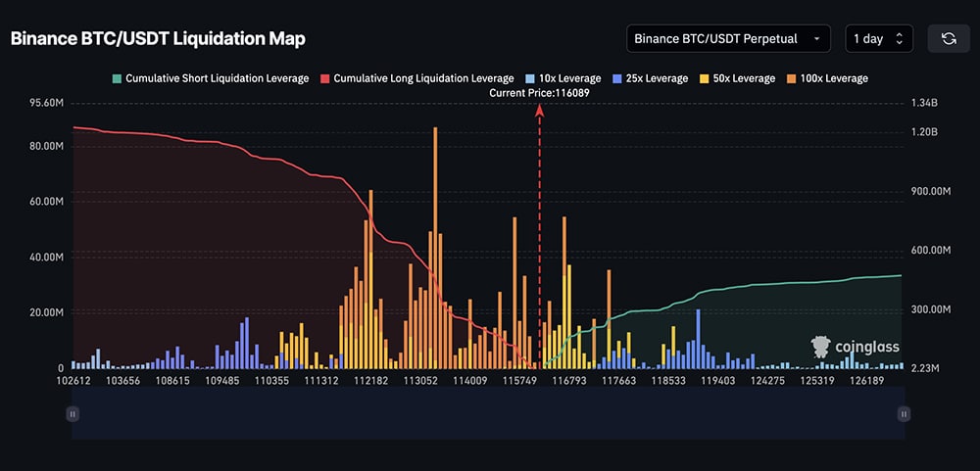Expand the 1 day timeframe selector
980x471 pixels.
click(879, 38)
